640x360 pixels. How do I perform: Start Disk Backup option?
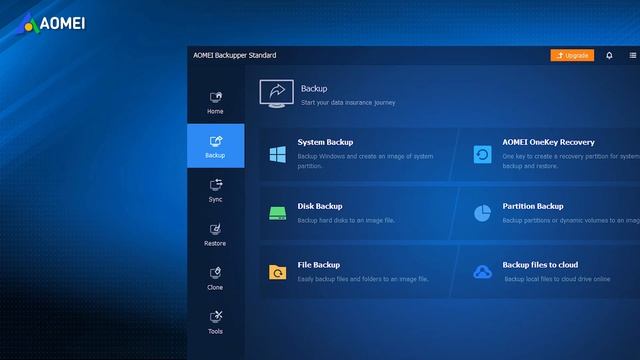point(320,206)
